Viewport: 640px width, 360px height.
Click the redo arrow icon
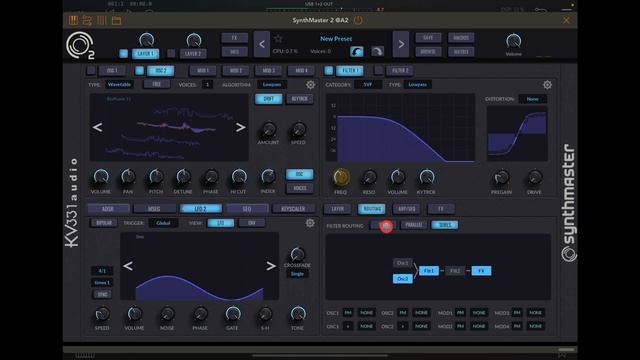[377, 51]
